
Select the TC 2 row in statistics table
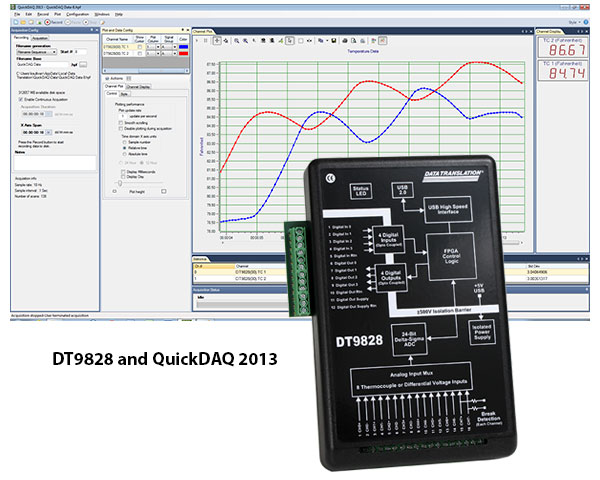click(390, 279)
